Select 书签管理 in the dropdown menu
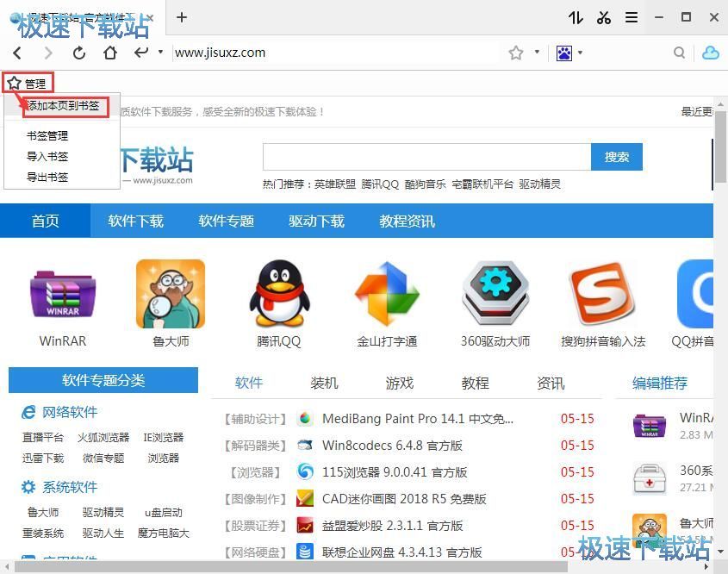The width and height of the screenshot is (728, 574). coord(47,135)
